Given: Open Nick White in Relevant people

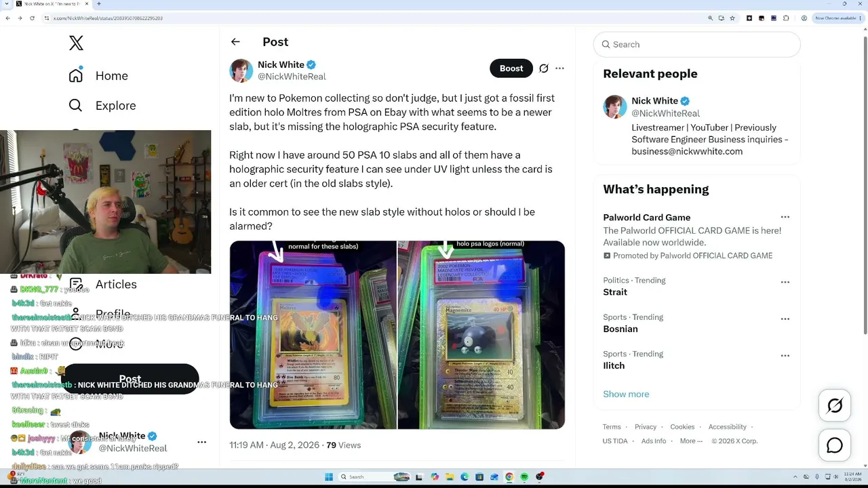Looking at the screenshot, I should click(654, 101).
